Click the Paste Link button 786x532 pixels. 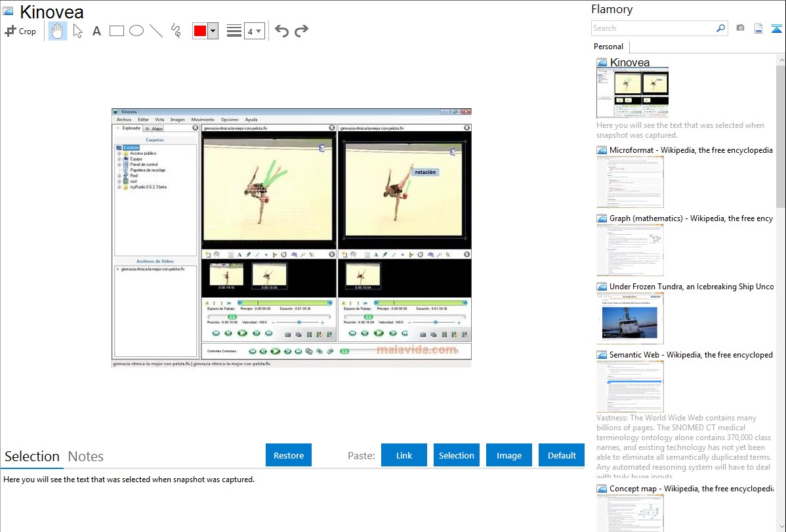tap(404, 455)
